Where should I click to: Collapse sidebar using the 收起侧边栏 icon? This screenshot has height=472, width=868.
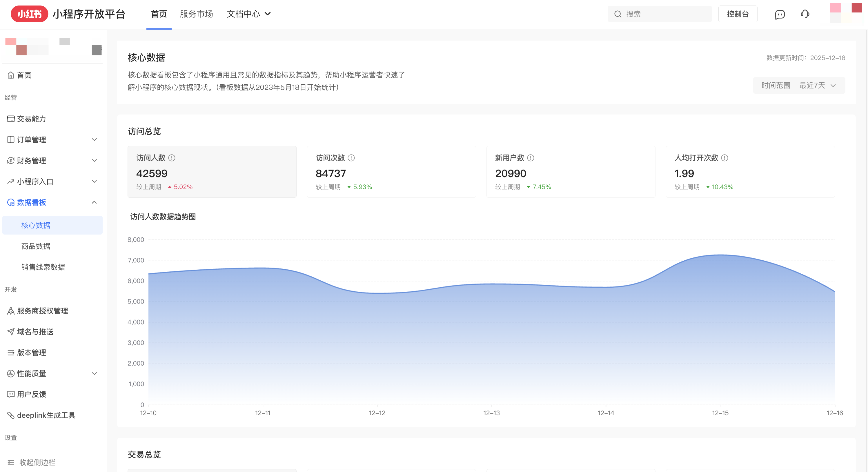click(x=11, y=462)
